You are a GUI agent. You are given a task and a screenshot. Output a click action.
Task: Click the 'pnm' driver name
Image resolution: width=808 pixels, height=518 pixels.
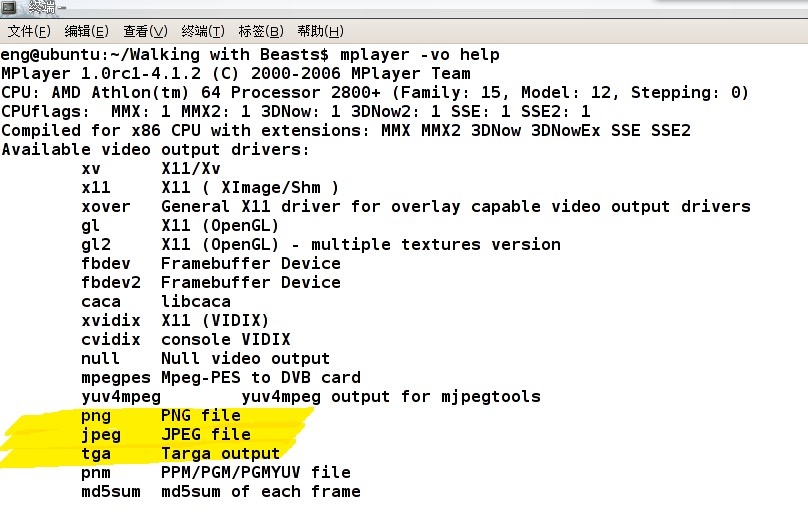coord(96,473)
